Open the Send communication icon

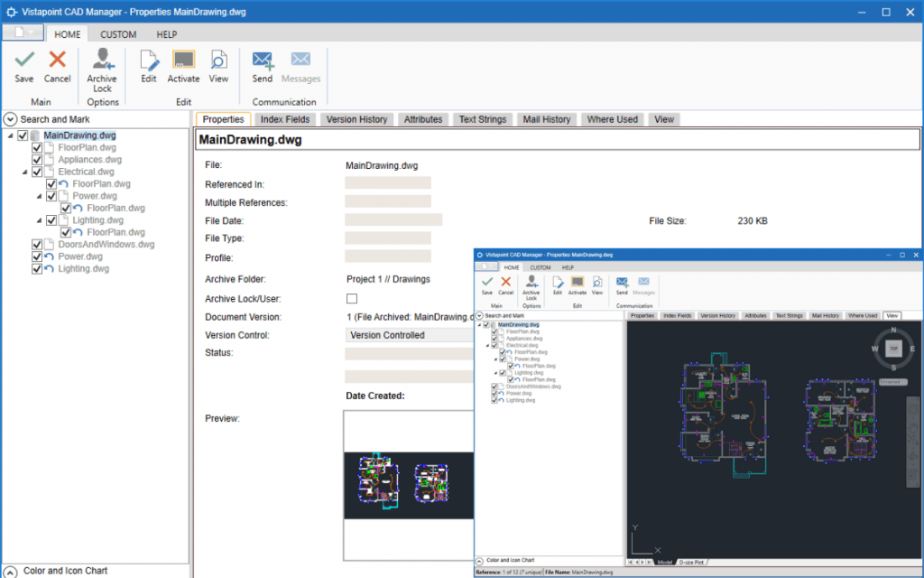[262, 65]
